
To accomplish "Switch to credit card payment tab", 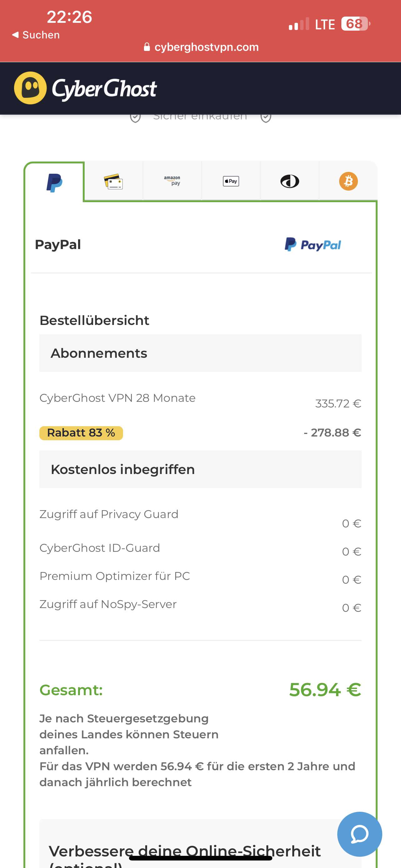I will [x=113, y=181].
